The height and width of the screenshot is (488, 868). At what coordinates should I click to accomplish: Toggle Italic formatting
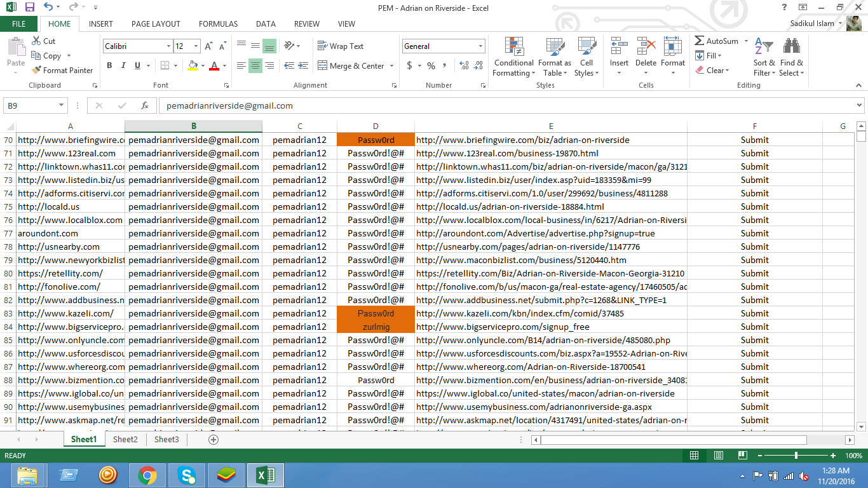pos(123,65)
